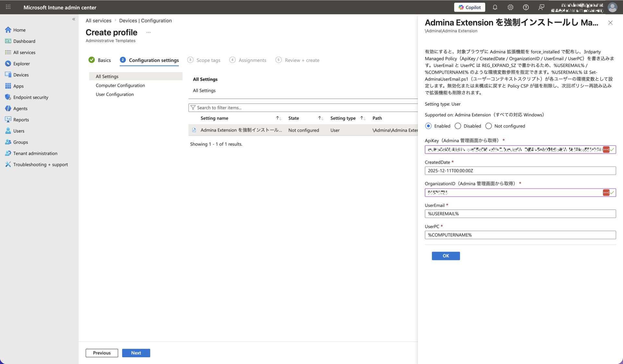Select the Not configured radio button
This screenshot has width=623, height=364.
(x=488, y=126)
